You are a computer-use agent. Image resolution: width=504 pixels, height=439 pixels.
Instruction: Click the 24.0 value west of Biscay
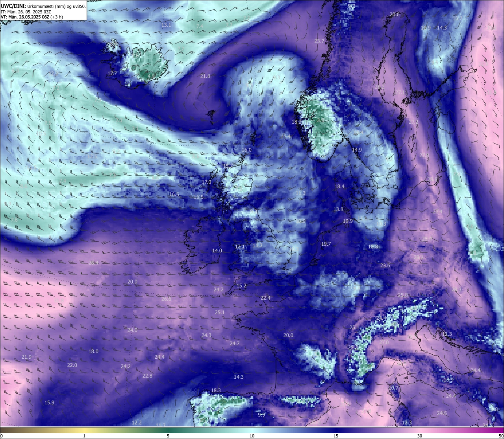tap(132, 330)
